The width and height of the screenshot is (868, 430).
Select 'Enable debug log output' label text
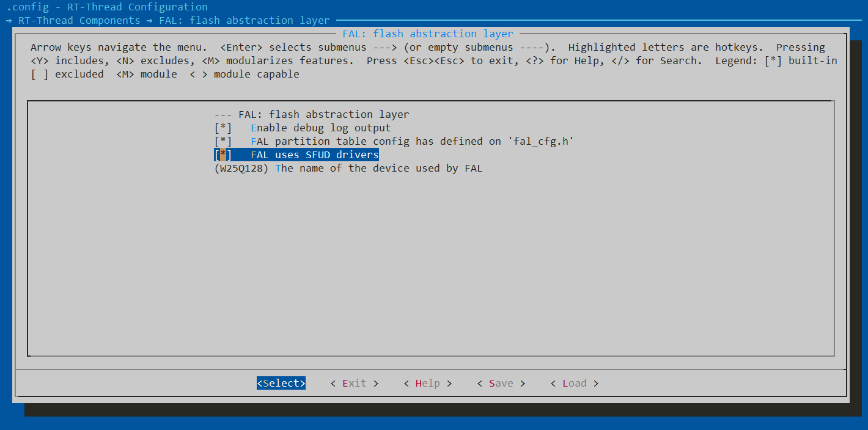click(x=321, y=128)
